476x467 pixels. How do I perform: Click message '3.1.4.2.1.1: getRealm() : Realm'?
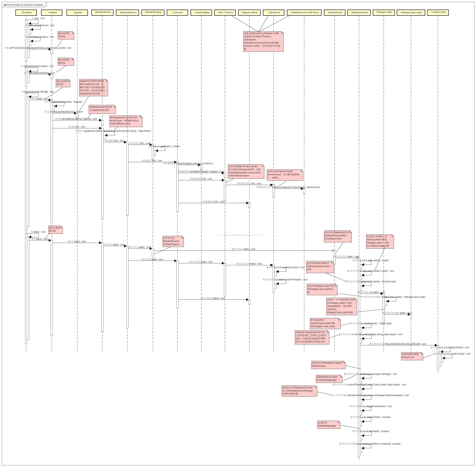coord(164,147)
